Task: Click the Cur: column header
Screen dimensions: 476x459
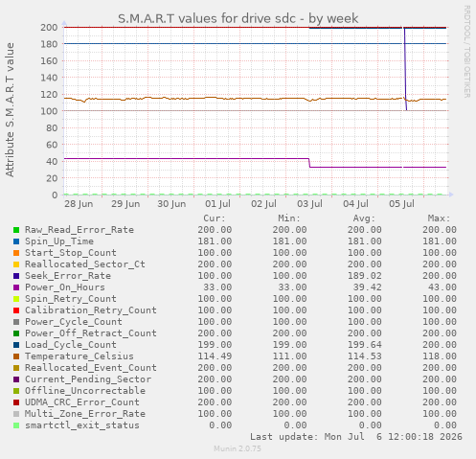Action: (x=215, y=218)
